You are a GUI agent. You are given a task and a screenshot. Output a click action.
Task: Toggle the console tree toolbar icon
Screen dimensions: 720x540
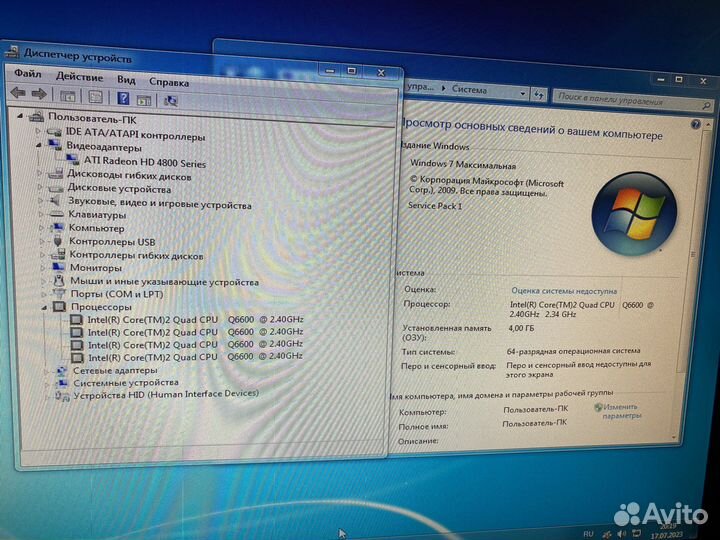tap(68, 96)
